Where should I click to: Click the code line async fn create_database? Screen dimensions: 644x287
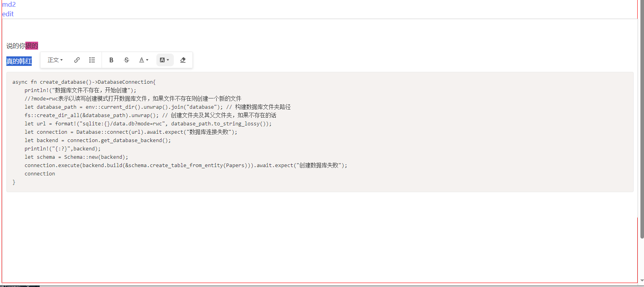[x=84, y=82]
